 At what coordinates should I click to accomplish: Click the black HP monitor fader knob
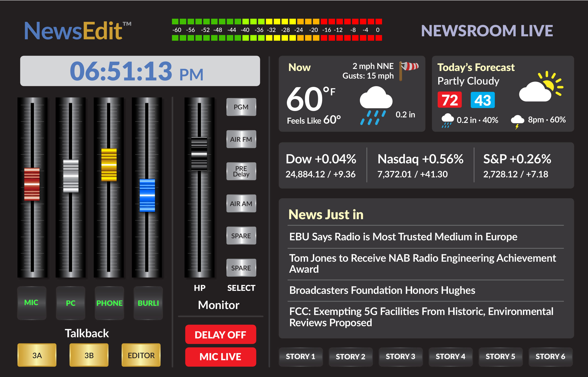199,154
